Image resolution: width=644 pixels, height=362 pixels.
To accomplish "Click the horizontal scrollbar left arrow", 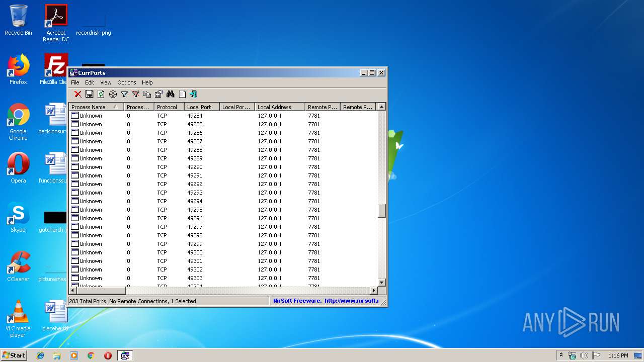I will pos(73,291).
